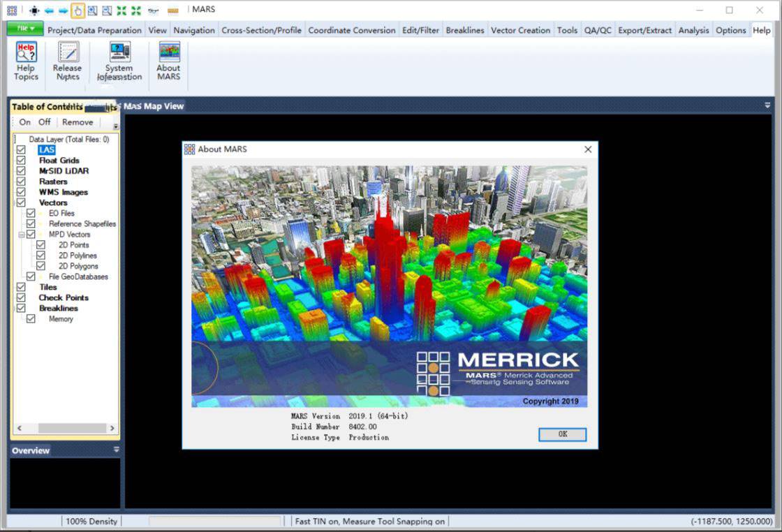
Task: Open the Map View panel options arrow
Action: coord(767,105)
